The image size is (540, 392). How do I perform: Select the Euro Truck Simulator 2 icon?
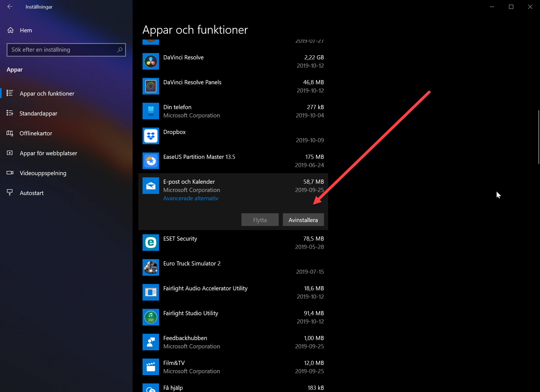pyautogui.click(x=151, y=267)
